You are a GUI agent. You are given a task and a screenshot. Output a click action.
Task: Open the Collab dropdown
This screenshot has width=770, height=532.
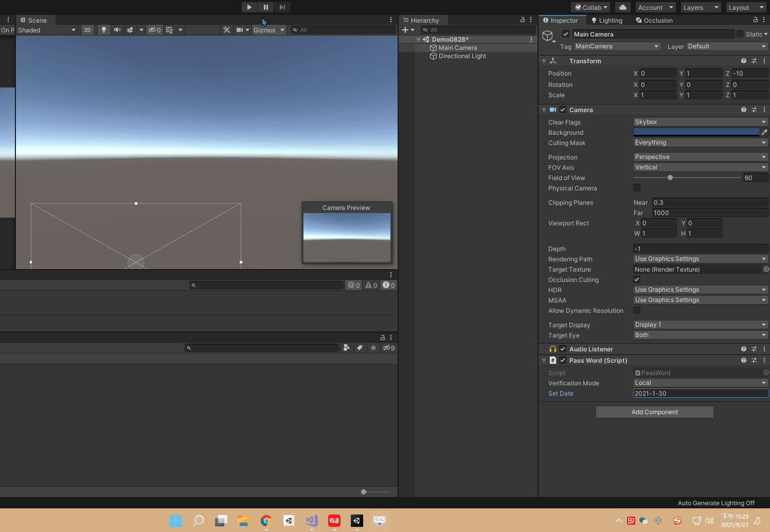(590, 7)
